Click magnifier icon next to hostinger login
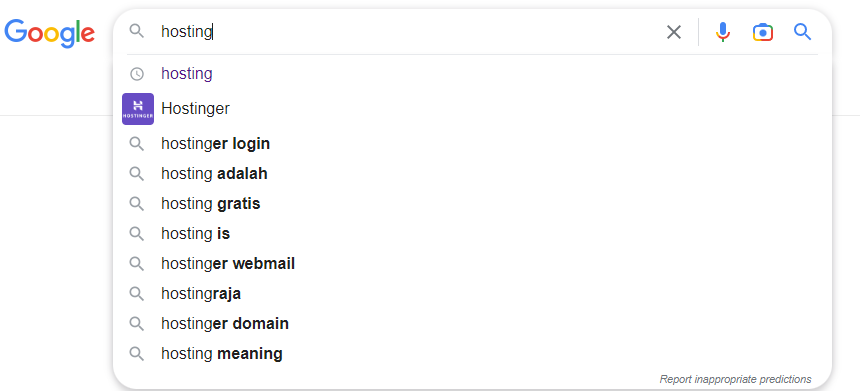860x391 pixels. (x=137, y=144)
